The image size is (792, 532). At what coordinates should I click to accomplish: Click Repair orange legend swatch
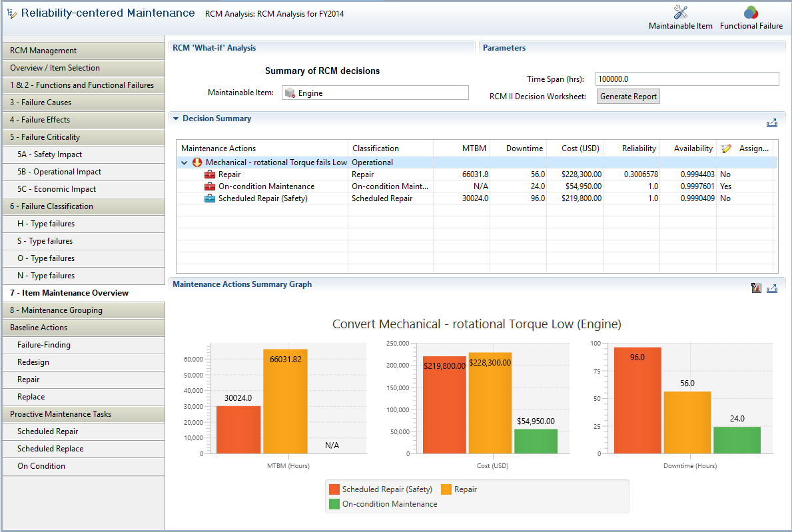(446, 489)
